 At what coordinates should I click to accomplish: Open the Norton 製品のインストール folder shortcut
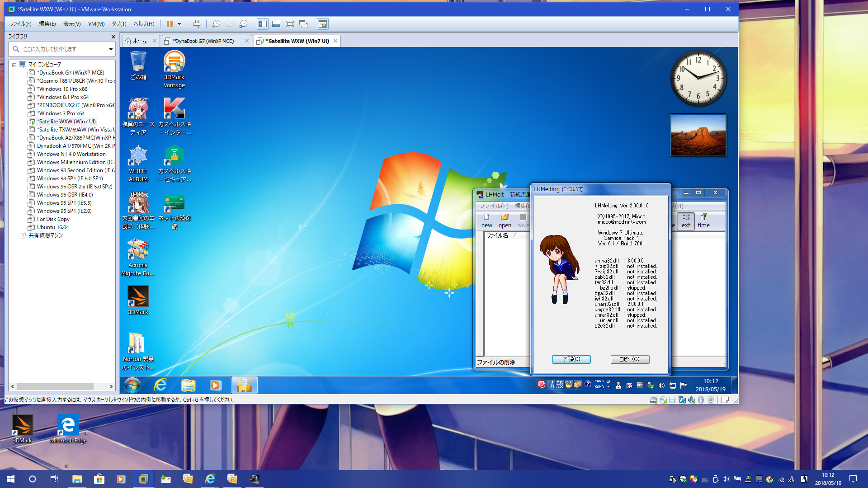138,352
